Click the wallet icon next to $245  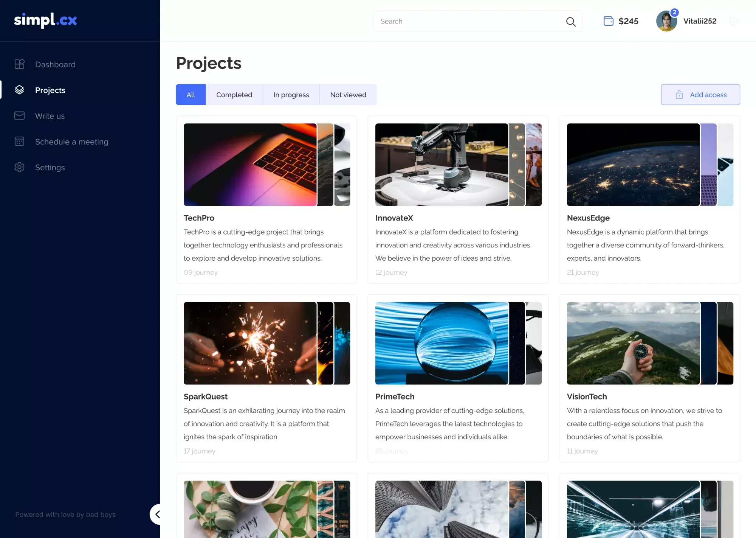tap(608, 21)
